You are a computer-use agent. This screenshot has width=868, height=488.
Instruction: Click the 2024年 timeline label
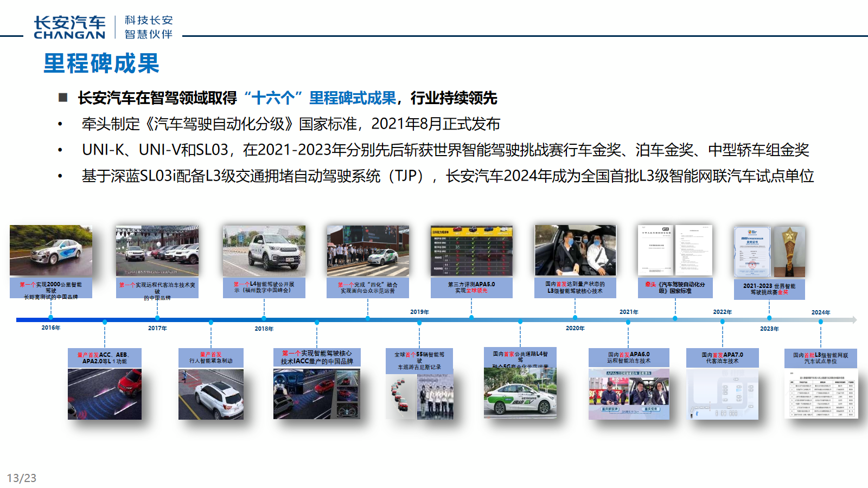tap(821, 312)
